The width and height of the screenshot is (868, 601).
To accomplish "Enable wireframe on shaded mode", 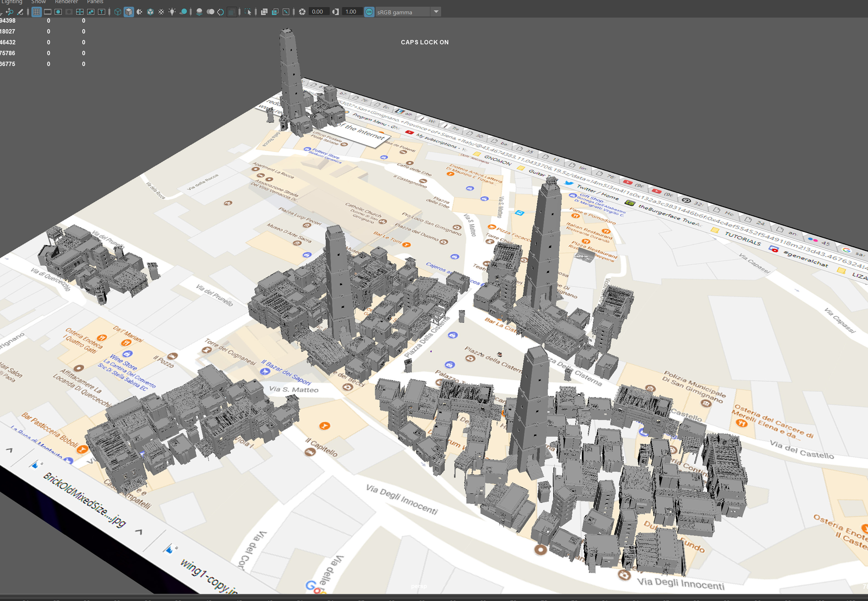I will (151, 12).
